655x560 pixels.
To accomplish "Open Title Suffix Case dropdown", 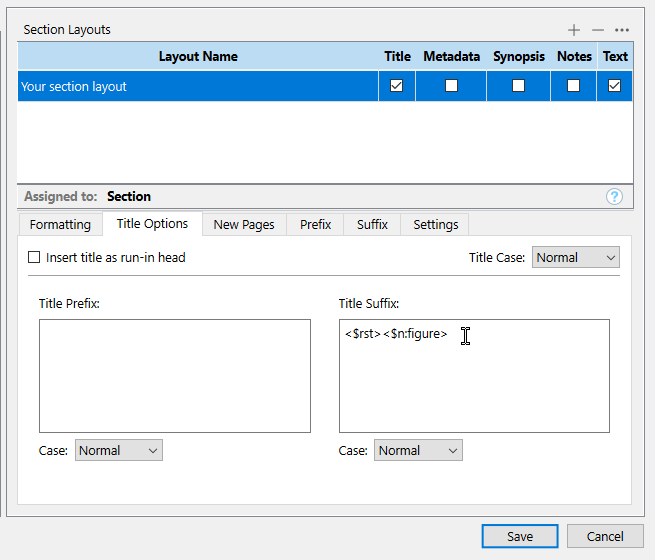I will [418, 451].
